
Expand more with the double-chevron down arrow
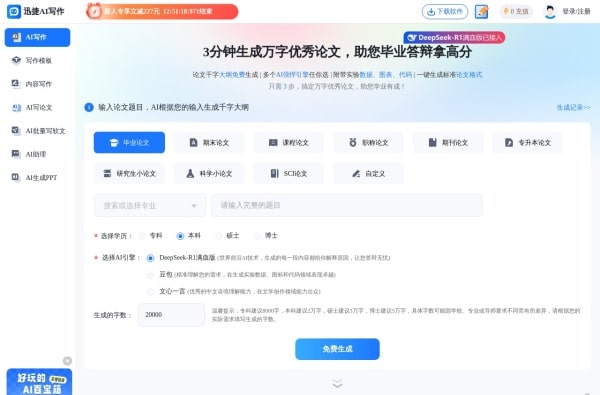click(337, 383)
